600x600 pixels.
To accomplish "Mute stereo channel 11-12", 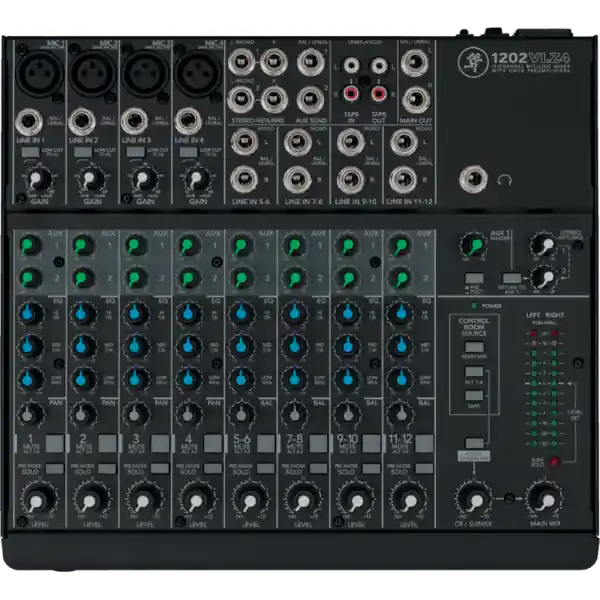I will 424,443.
